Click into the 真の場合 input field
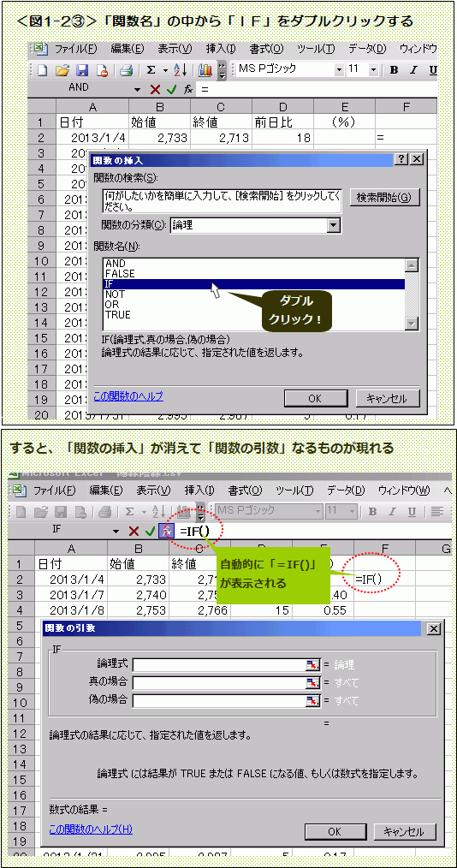This screenshot has width=457, height=868. [220, 682]
